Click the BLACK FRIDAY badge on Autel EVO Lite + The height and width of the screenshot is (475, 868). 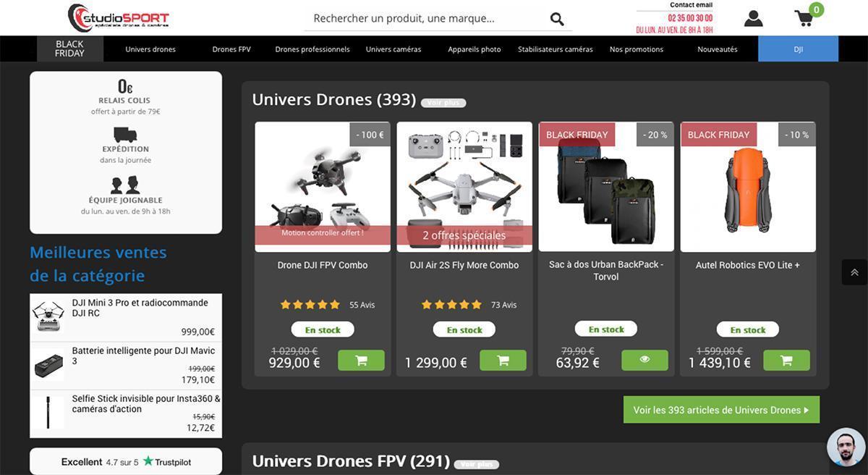[x=719, y=135]
